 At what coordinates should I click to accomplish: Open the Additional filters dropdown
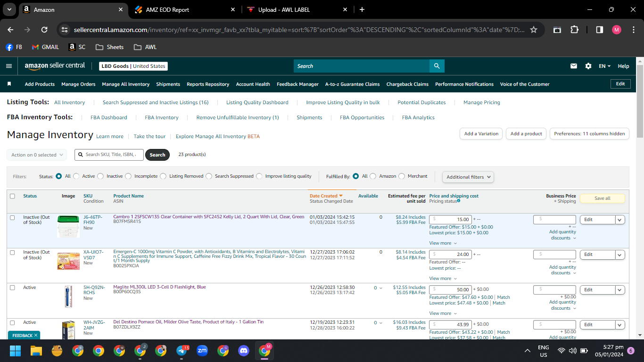pyautogui.click(x=468, y=177)
